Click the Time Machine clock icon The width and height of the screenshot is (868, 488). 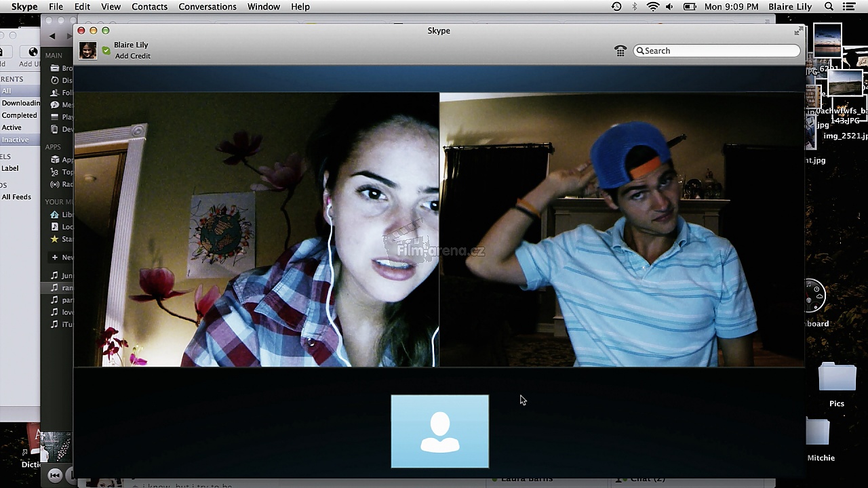pos(616,7)
